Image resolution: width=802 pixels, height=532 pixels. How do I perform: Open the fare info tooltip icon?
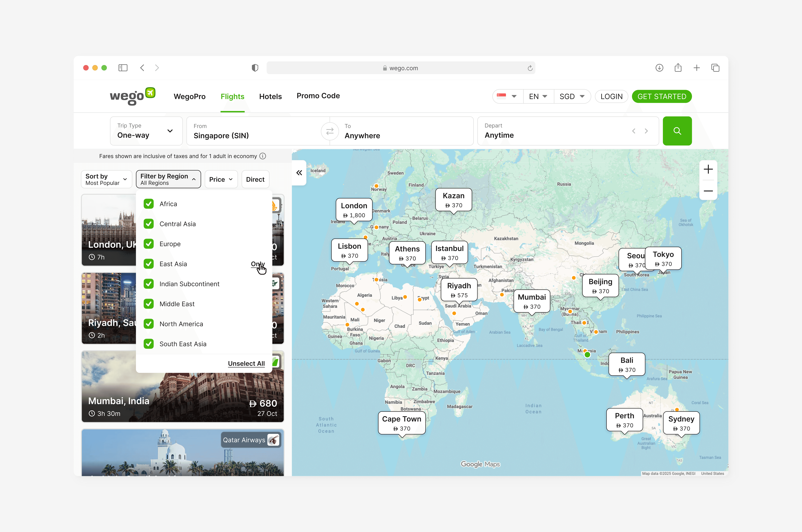pyautogui.click(x=263, y=156)
